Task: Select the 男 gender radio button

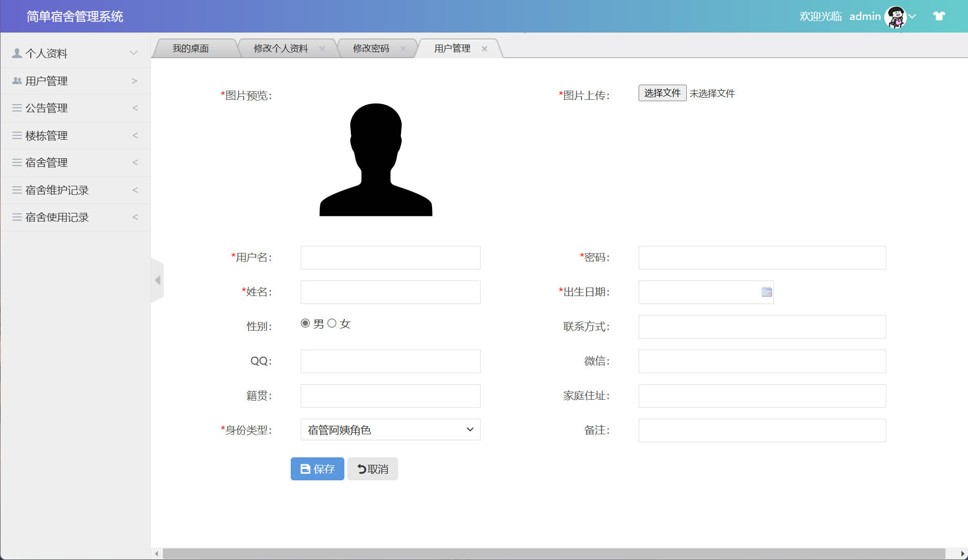Action: 305,323
